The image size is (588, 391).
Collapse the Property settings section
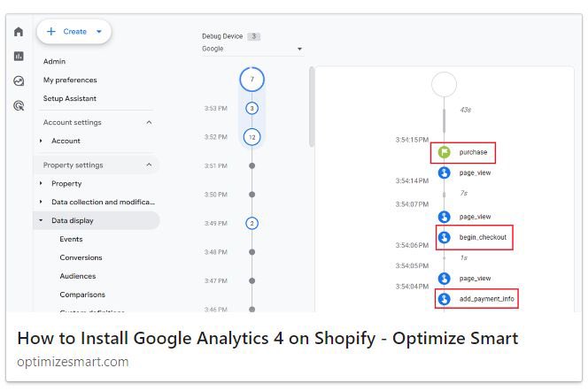[150, 165]
